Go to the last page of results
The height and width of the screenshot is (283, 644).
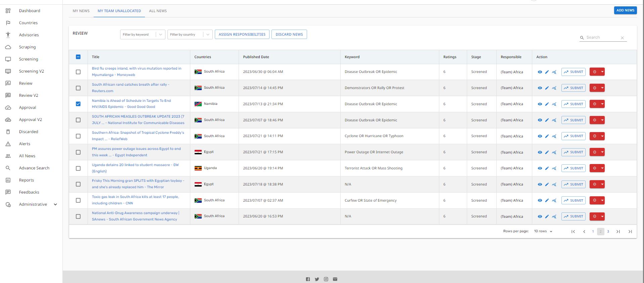[x=630, y=232]
